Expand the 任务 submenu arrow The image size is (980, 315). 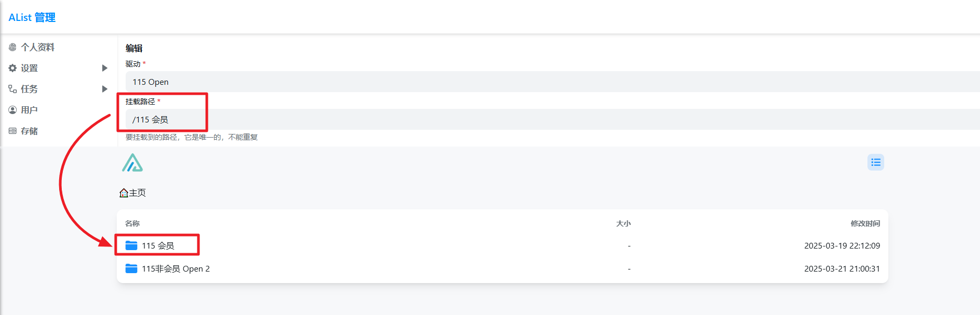pyautogui.click(x=105, y=89)
